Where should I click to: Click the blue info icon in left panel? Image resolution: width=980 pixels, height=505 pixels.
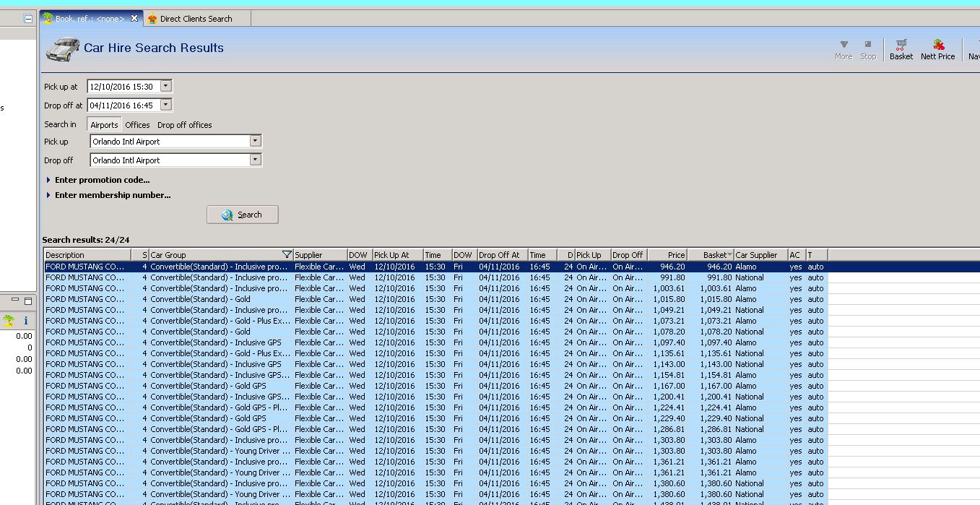[26, 320]
